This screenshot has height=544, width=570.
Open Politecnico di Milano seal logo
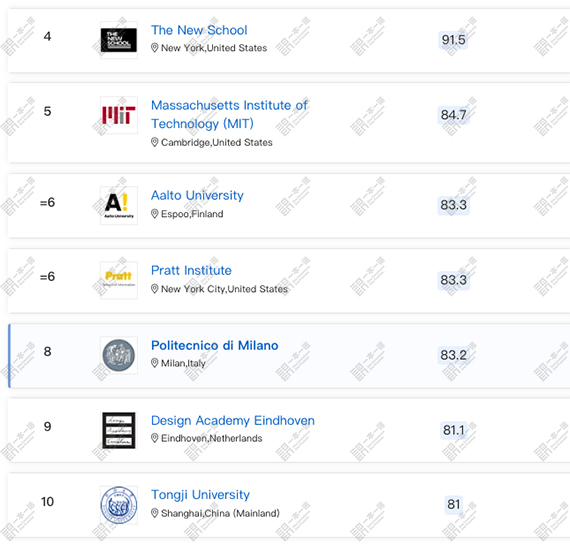click(x=119, y=355)
